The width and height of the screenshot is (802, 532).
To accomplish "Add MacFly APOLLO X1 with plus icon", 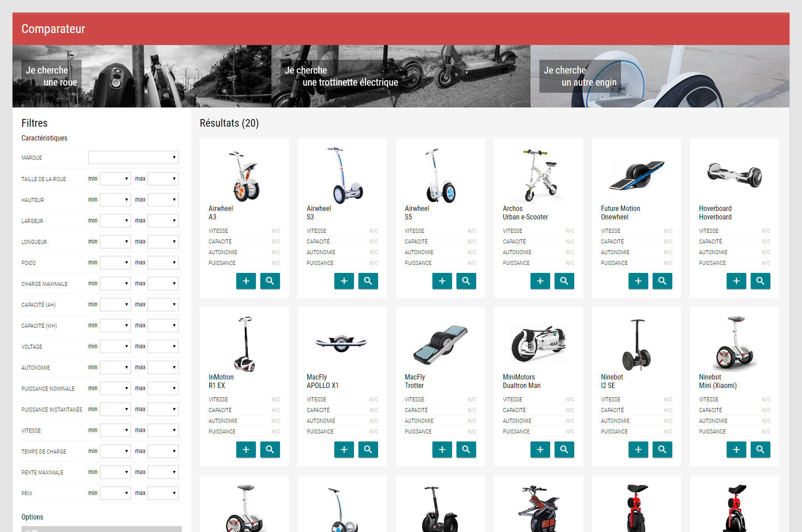I will (344, 450).
